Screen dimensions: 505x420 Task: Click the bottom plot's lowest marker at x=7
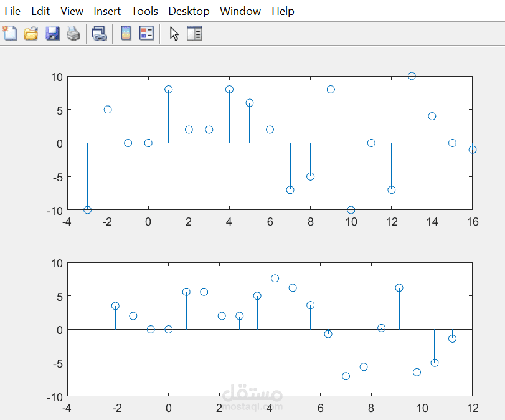[x=346, y=376]
